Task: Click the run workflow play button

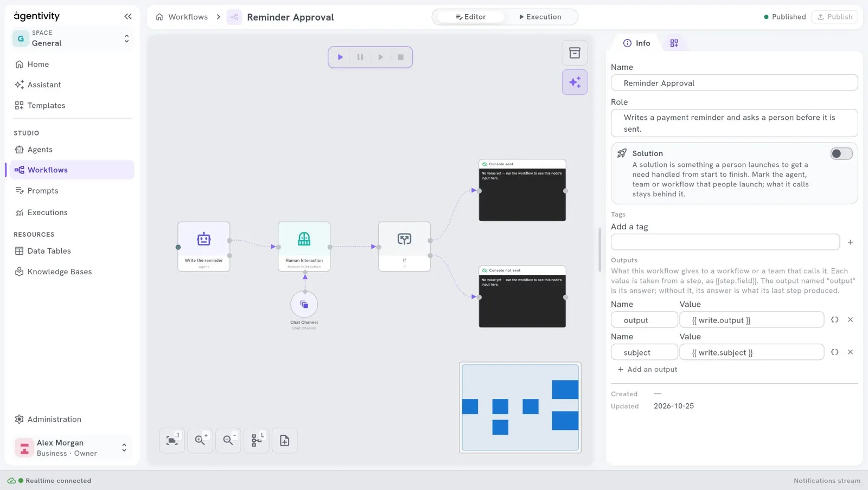Action: tap(340, 57)
